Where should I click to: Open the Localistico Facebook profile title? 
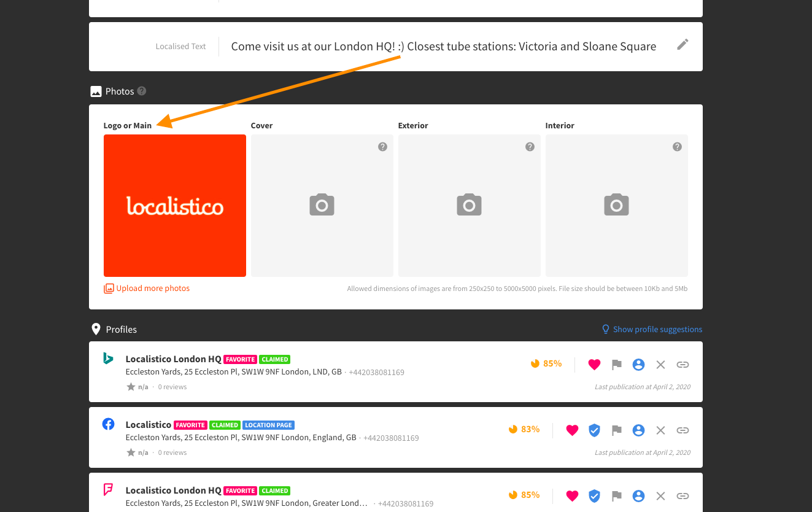[x=149, y=425]
